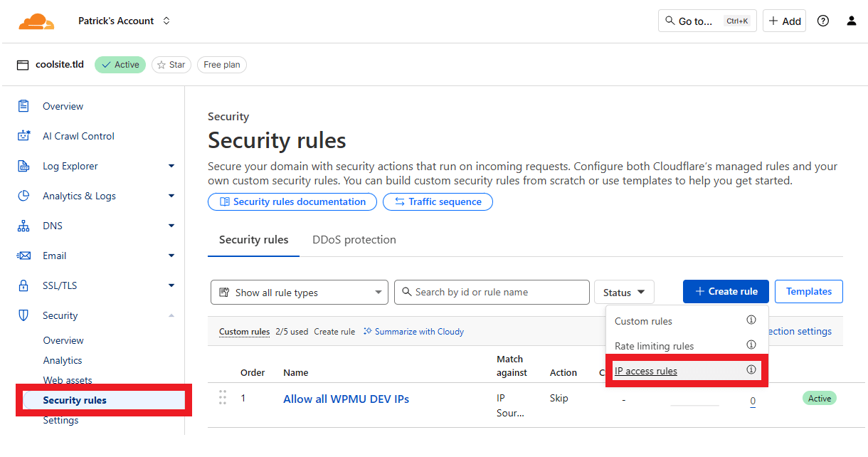Click info icon next to IP access rules

[x=751, y=370]
